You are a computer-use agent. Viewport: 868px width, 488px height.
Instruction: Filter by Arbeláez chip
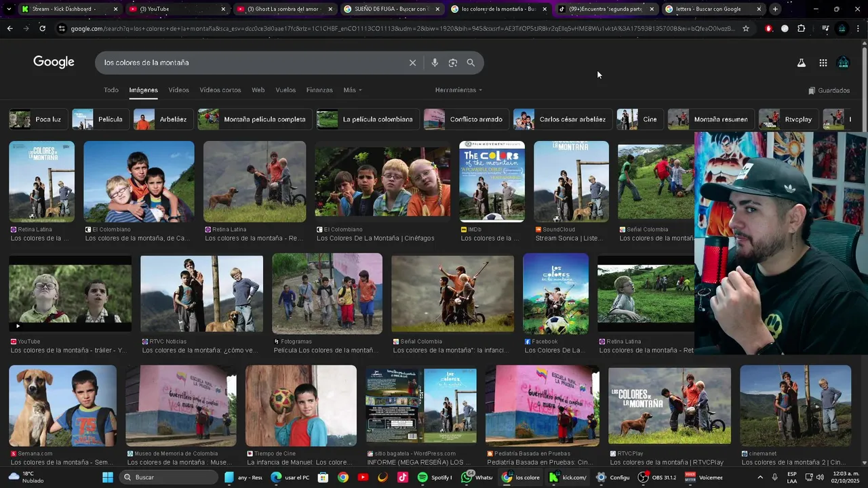pyautogui.click(x=163, y=119)
